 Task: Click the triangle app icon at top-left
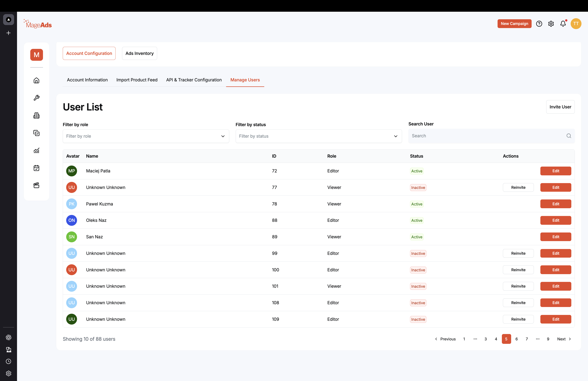coord(8,20)
